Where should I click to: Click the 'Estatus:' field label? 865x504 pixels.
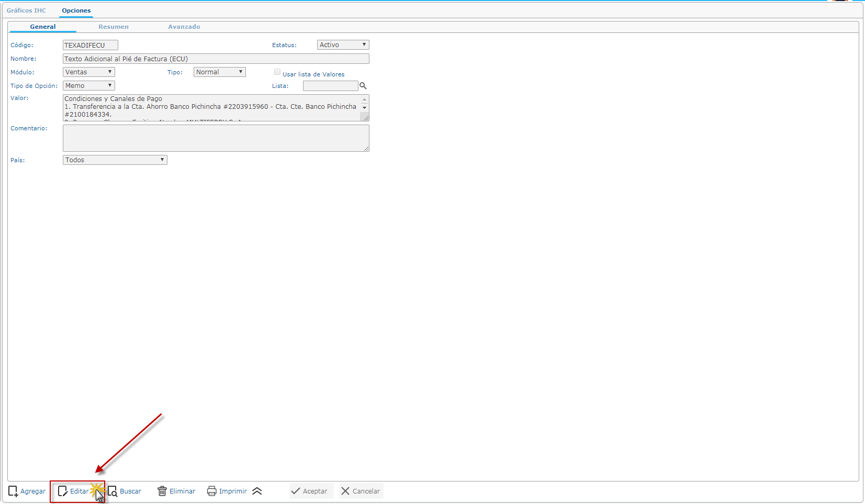click(284, 46)
